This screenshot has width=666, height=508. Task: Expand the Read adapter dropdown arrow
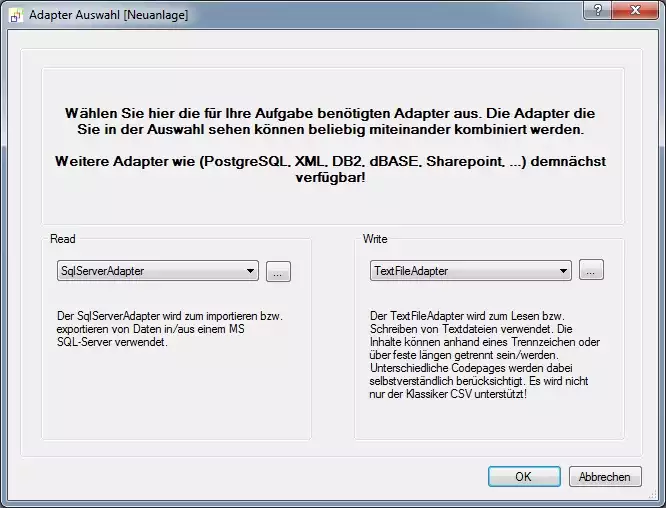250,271
